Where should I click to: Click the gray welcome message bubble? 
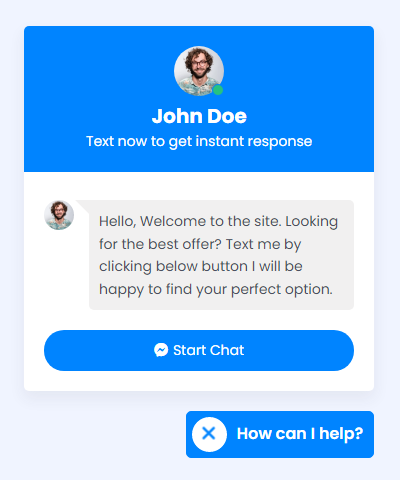pos(221,255)
